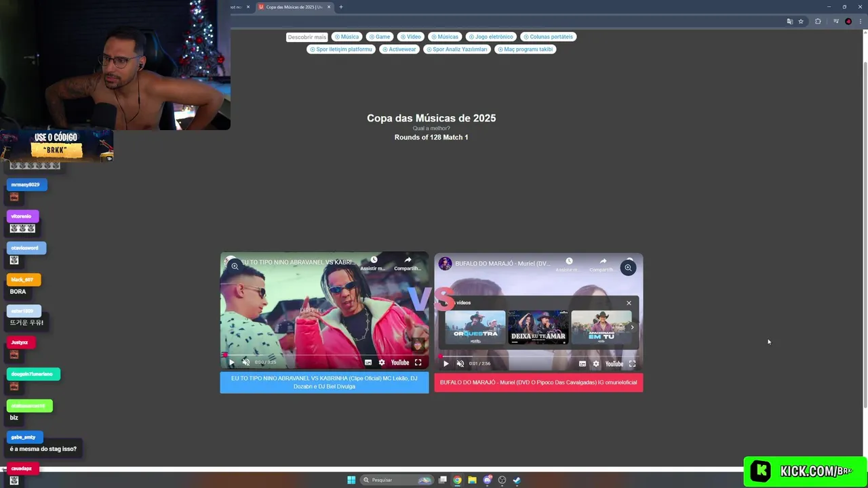Open Chrome extensions puzzle icon
This screenshot has width=868, height=488.
(818, 21)
